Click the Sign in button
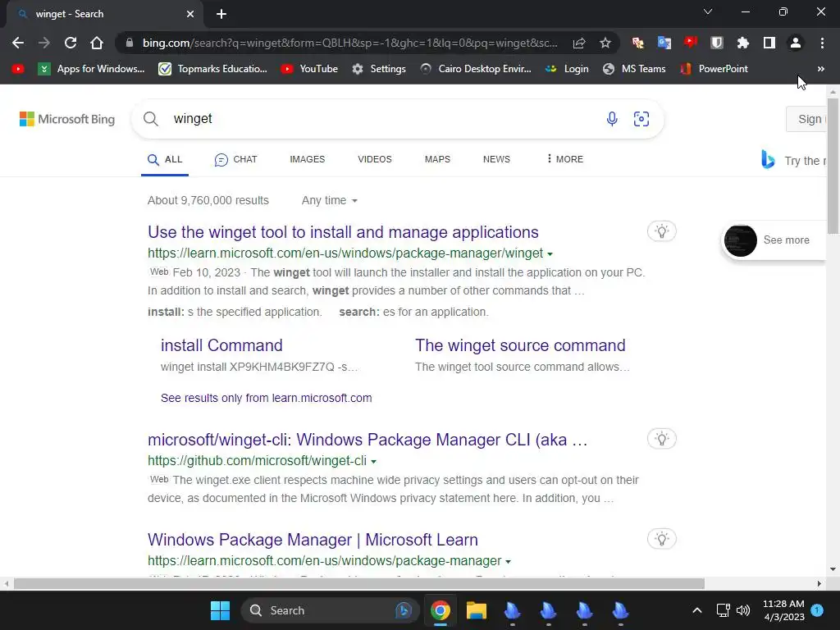 (x=806, y=119)
